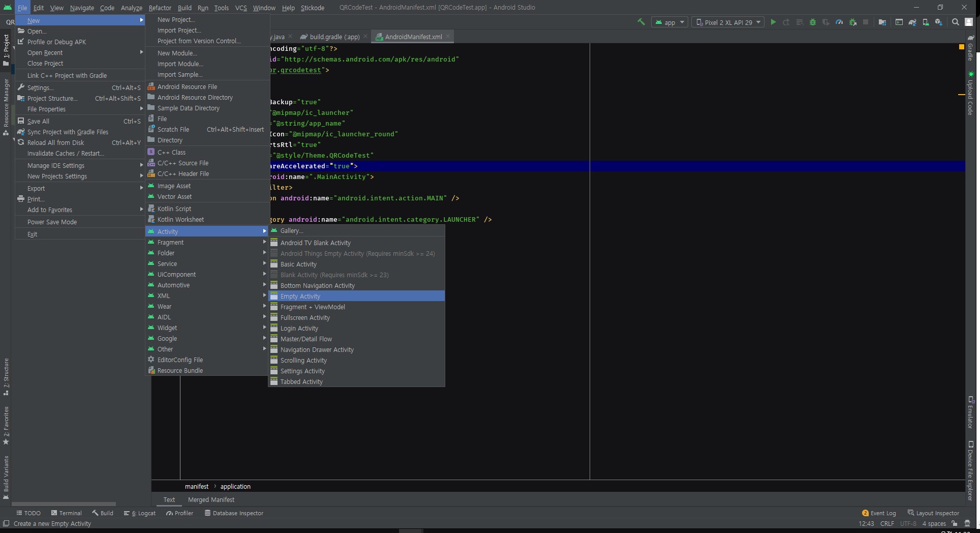
Task: Click Settings... in the File menu
Action: coord(80,87)
